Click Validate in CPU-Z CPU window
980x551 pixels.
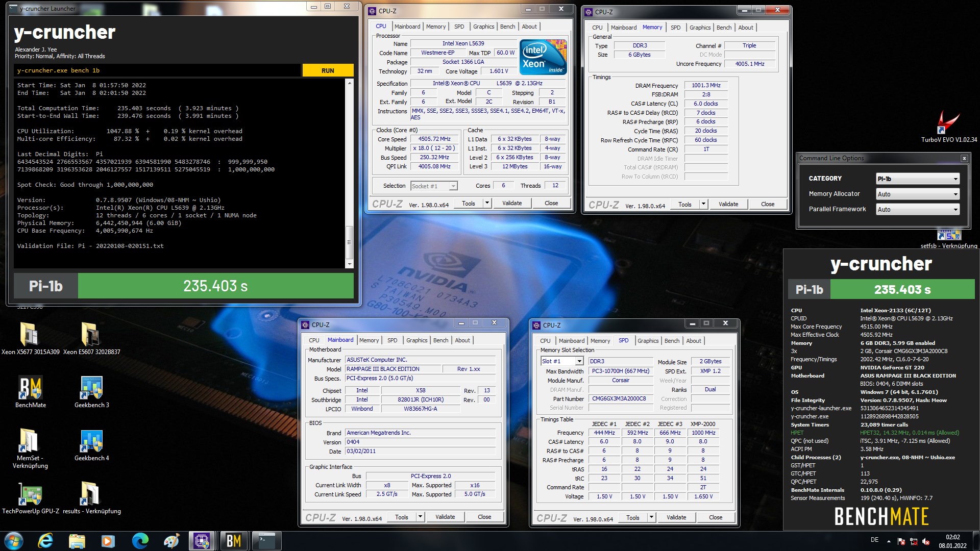click(512, 203)
